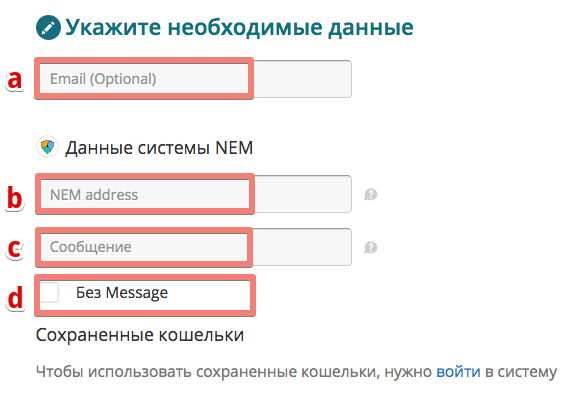Click the Сохраненные кошельки heading

tap(140, 335)
